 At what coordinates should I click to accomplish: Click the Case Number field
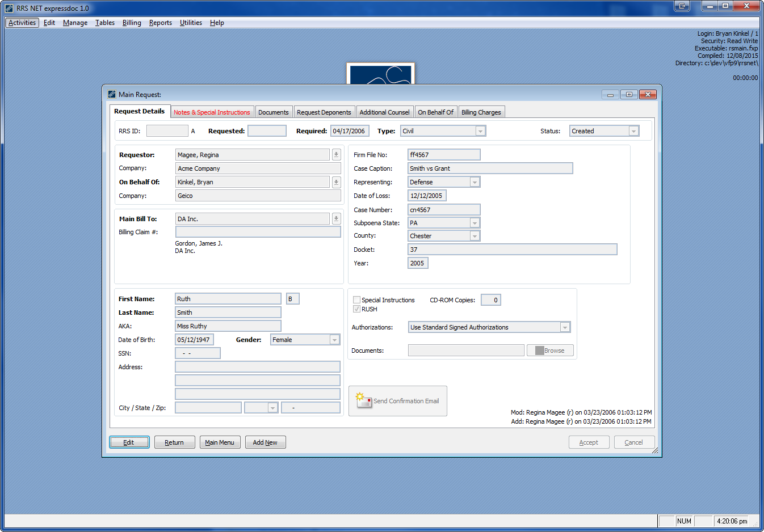pyautogui.click(x=444, y=210)
